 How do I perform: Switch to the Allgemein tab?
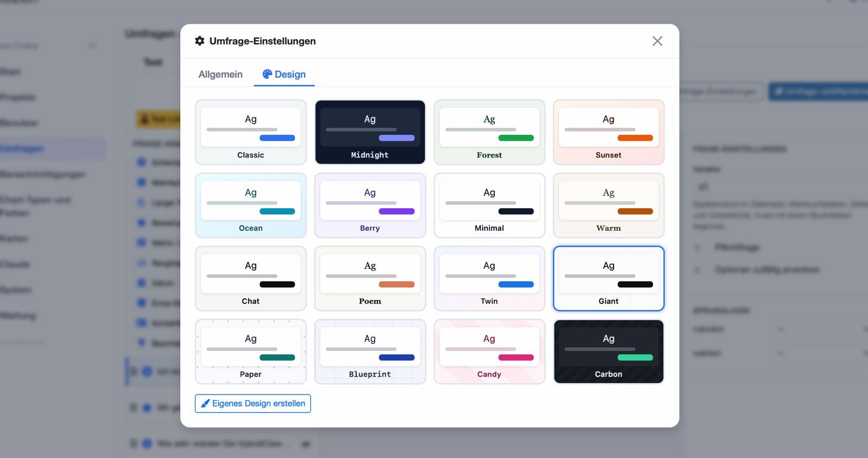coord(220,74)
